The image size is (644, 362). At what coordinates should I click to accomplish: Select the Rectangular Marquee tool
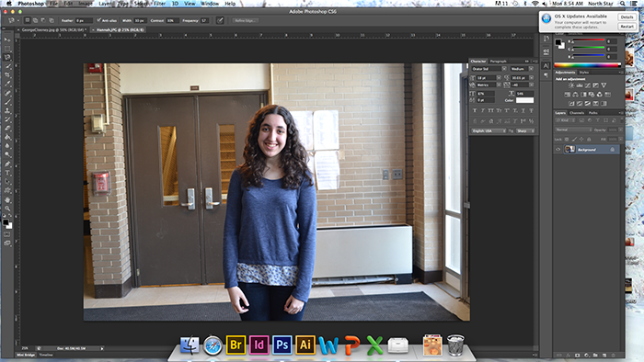(x=7, y=49)
